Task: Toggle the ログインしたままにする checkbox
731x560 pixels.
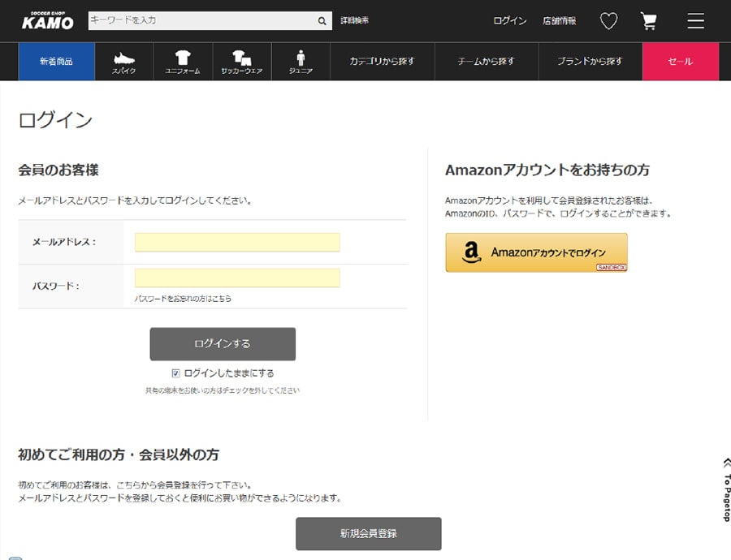Action: pos(175,373)
